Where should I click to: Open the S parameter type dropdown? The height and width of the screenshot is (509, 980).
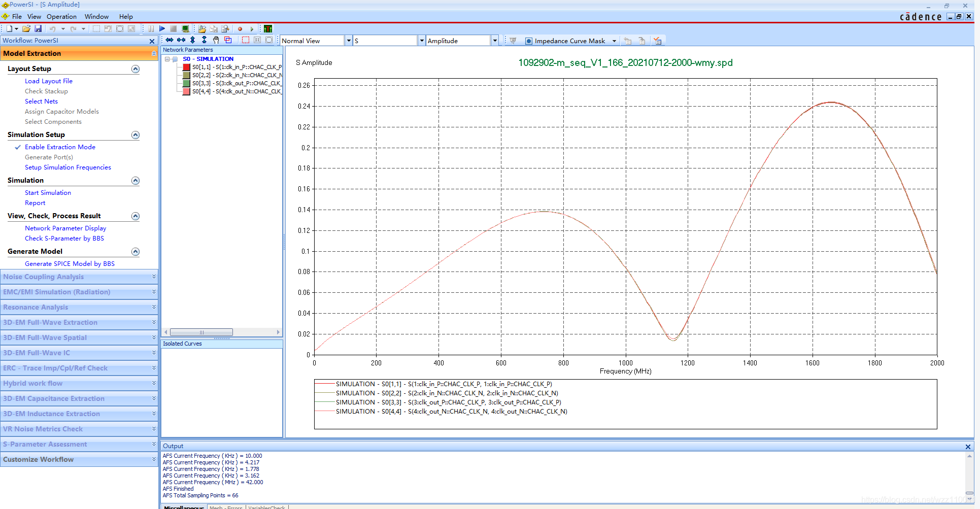point(422,41)
